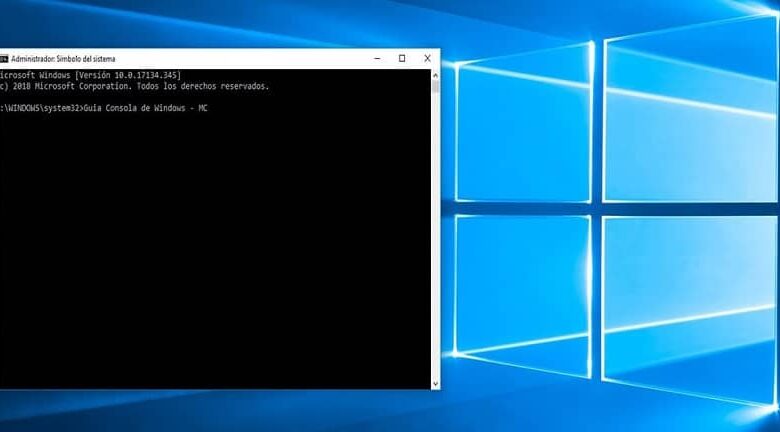Close the Administrador console window
This screenshot has width=780, height=432.
[x=427, y=59]
